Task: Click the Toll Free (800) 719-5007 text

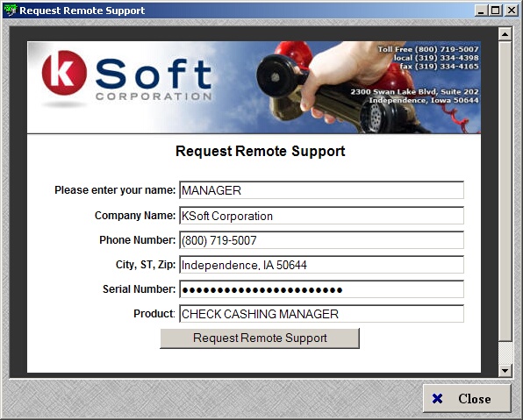Action: coord(428,49)
